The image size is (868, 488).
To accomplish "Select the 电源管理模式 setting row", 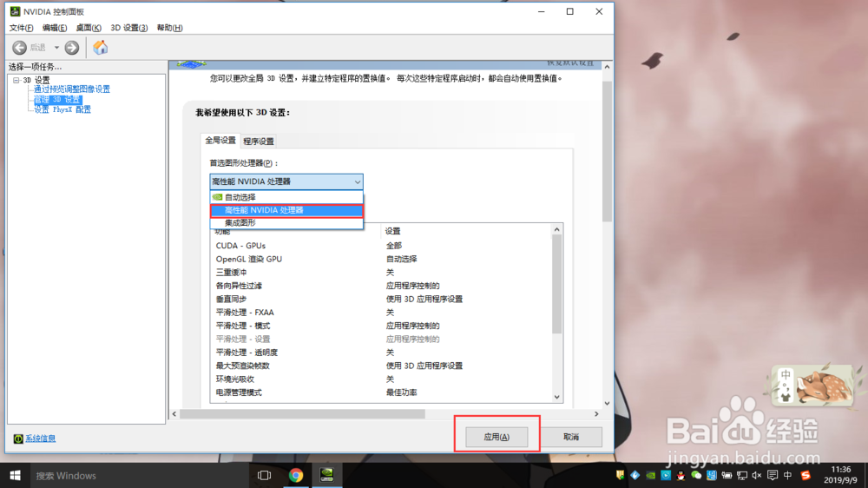I will pos(381,392).
